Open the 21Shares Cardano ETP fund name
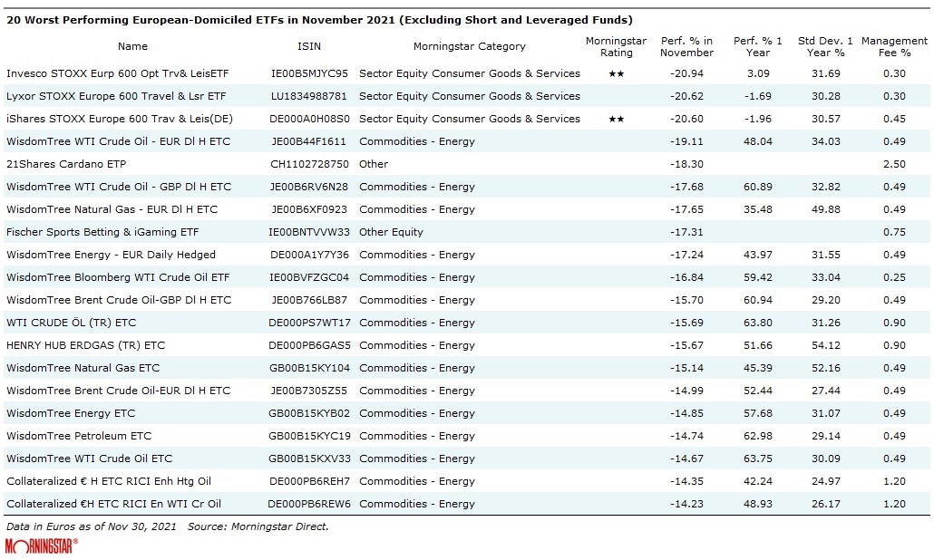The width and height of the screenshot is (934, 560). [x=66, y=164]
